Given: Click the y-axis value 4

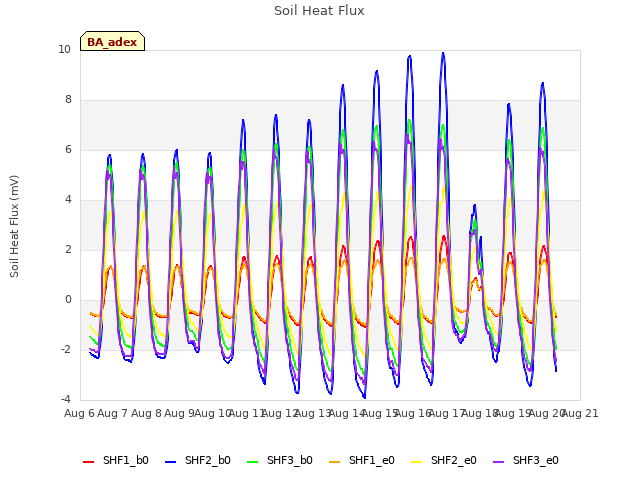Looking at the screenshot, I should [68, 200].
